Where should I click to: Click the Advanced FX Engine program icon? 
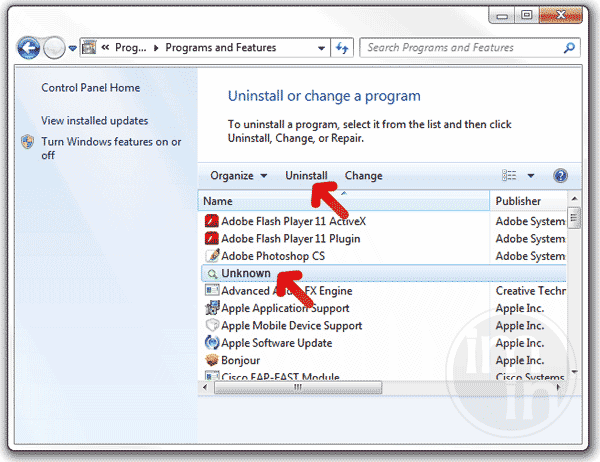(x=212, y=290)
